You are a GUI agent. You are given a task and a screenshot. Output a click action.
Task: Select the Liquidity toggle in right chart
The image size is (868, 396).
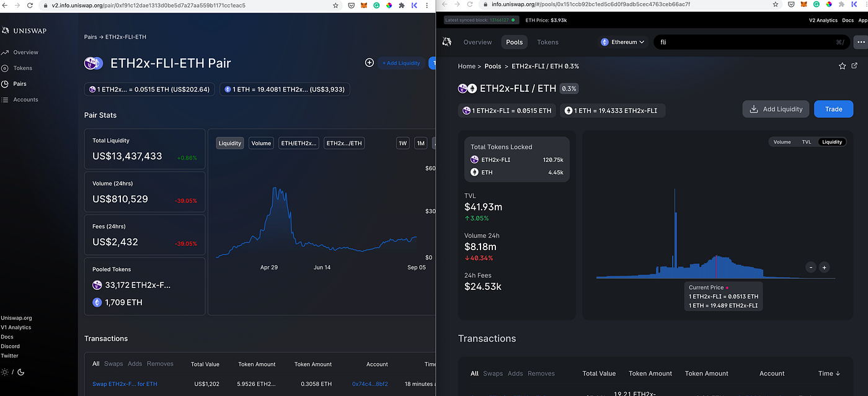click(x=831, y=142)
